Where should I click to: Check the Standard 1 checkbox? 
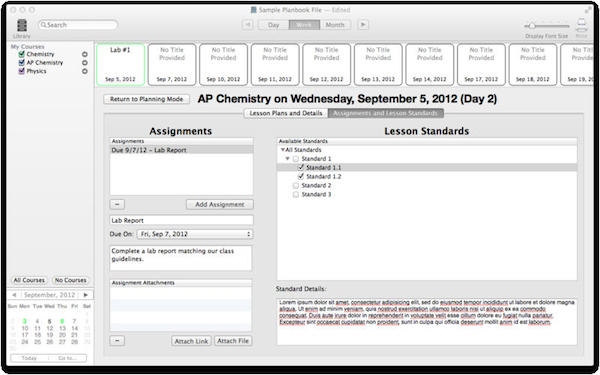tap(295, 159)
